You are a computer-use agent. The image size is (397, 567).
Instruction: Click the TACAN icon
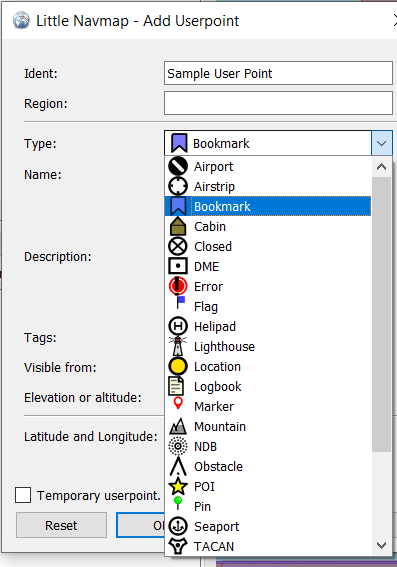coord(178,546)
